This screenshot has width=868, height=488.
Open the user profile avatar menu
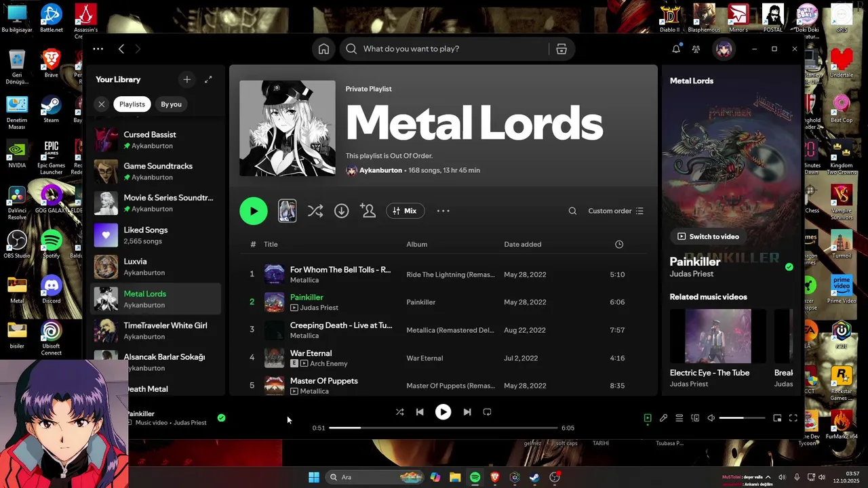coord(724,49)
